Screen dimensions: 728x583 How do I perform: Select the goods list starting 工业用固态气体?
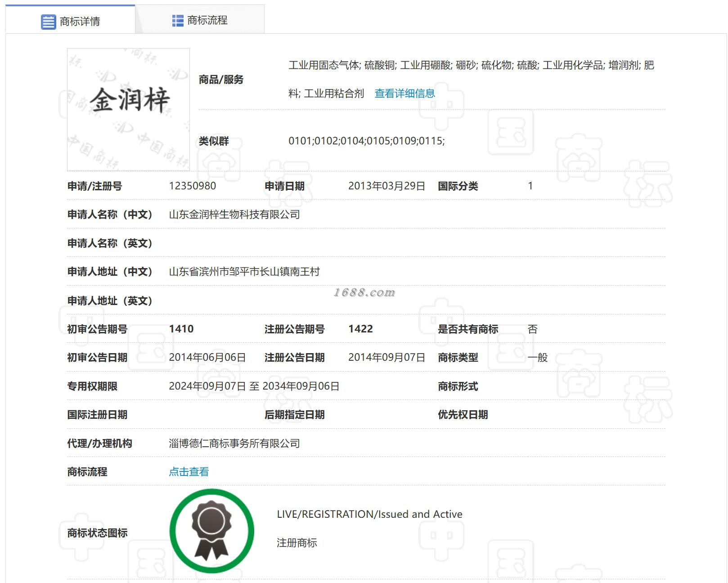pos(471,79)
